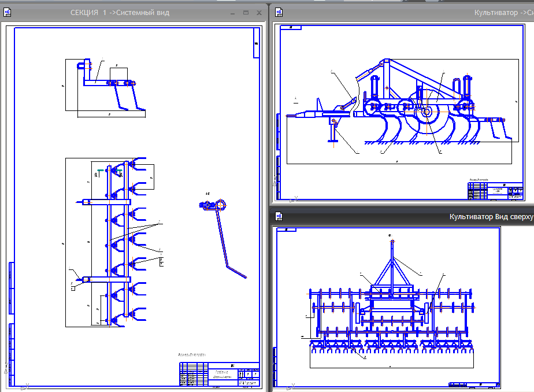Click the coordinate origin marker in Вид сверху window

290,387
